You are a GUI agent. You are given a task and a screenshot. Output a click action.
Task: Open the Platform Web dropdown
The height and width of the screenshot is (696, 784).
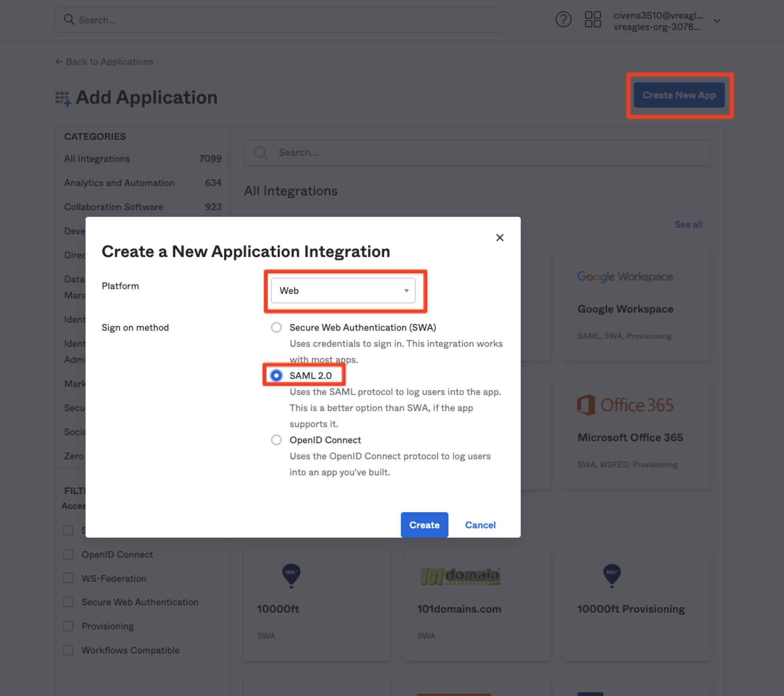tap(343, 291)
